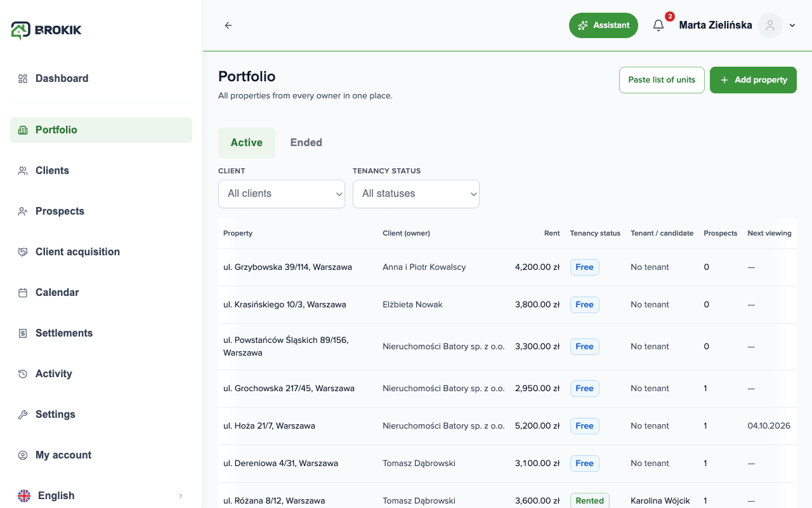
Task: Click tenant Karolina Wójcik
Action: pos(660,501)
